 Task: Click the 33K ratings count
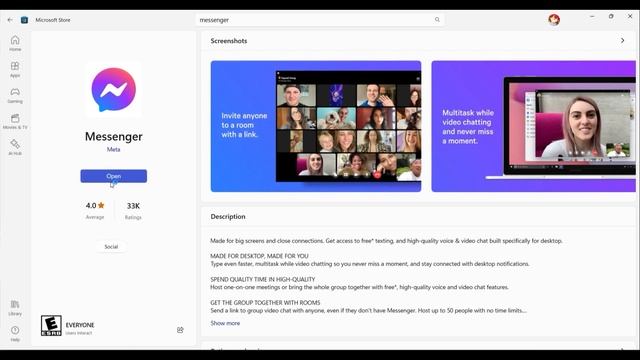(133, 206)
